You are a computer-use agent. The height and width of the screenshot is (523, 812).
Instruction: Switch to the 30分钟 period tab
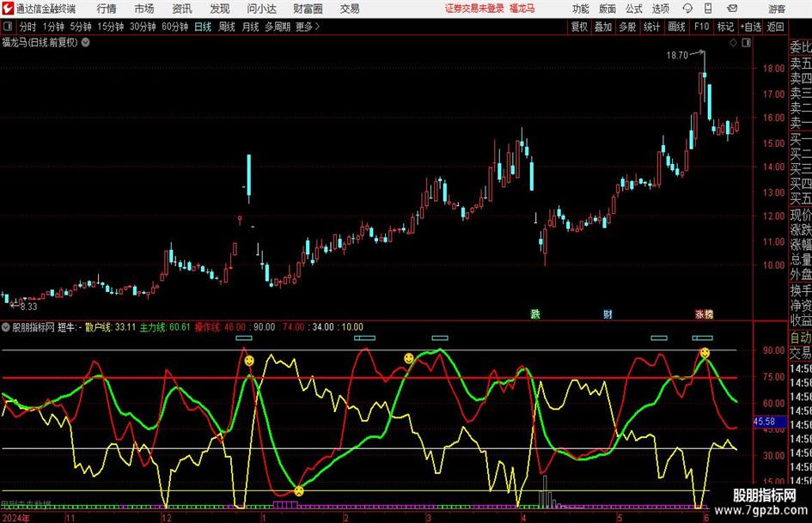[143, 27]
